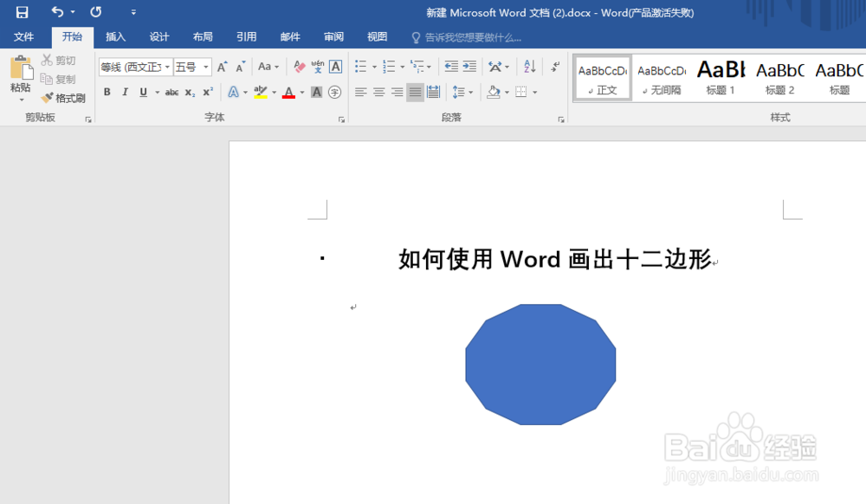Increase font size with the grow icon
The image size is (866, 504).
[x=222, y=67]
